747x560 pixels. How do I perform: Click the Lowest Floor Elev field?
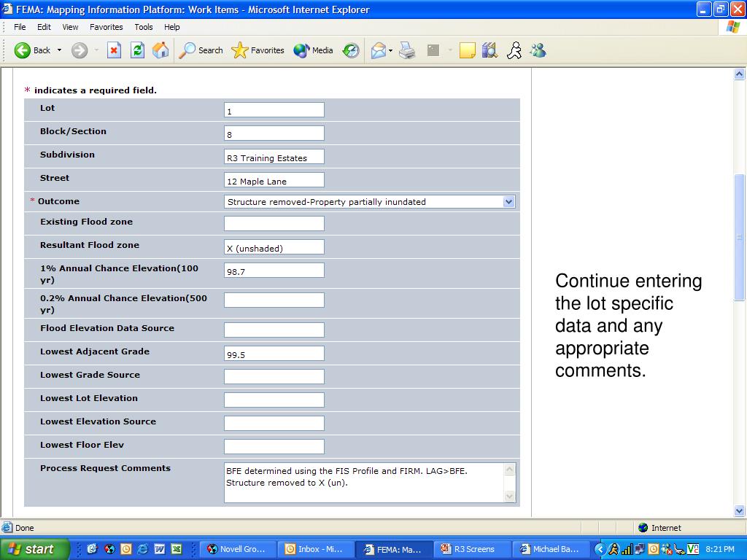click(274, 447)
